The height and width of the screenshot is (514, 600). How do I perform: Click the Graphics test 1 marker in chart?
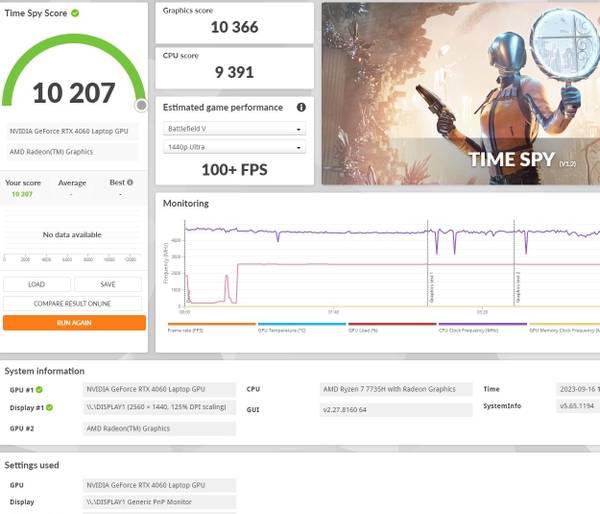(431, 287)
